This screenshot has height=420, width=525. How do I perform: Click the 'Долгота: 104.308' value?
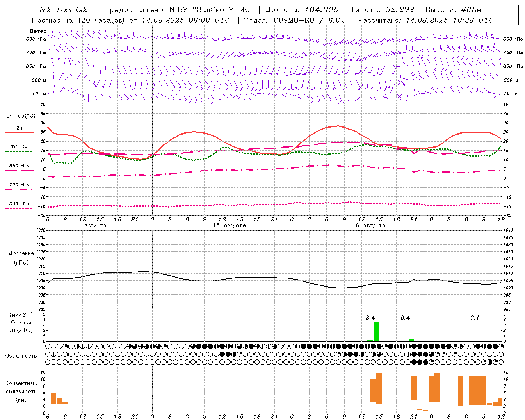(302, 10)
